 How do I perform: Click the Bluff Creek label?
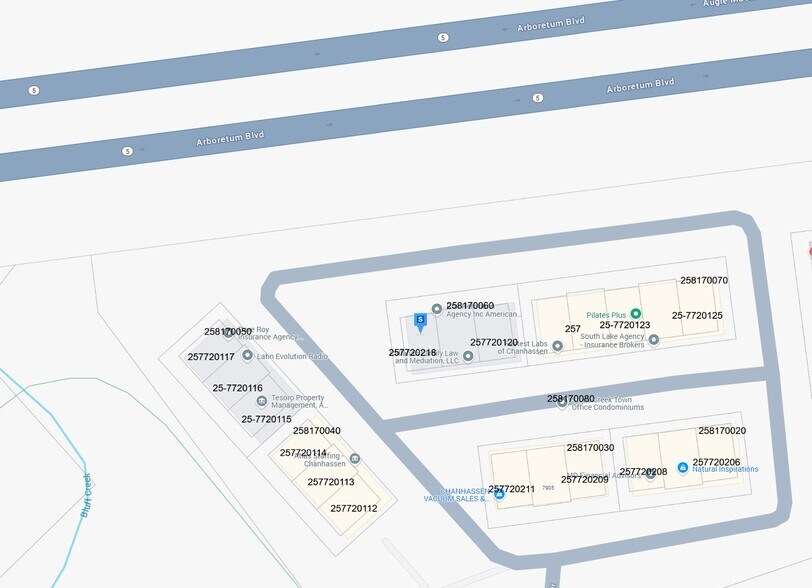(87, 493)
